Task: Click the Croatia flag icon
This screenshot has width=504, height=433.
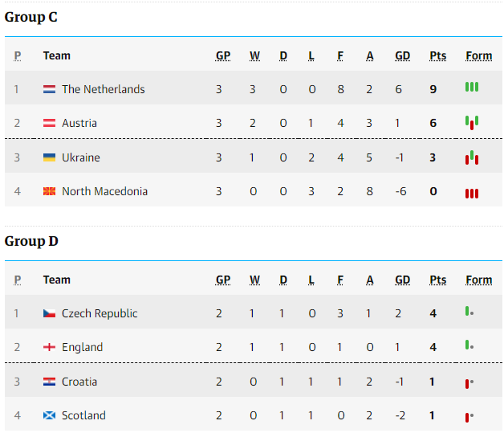Action: pyautogui.click(x=49, y=382)
